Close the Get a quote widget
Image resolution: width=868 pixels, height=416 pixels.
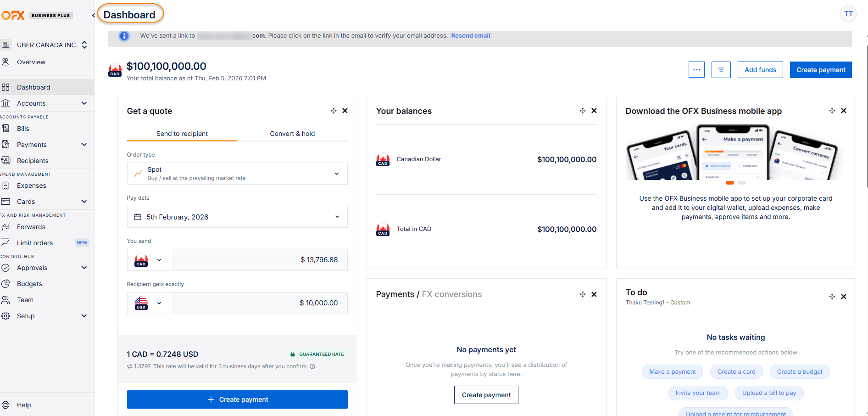345,111
